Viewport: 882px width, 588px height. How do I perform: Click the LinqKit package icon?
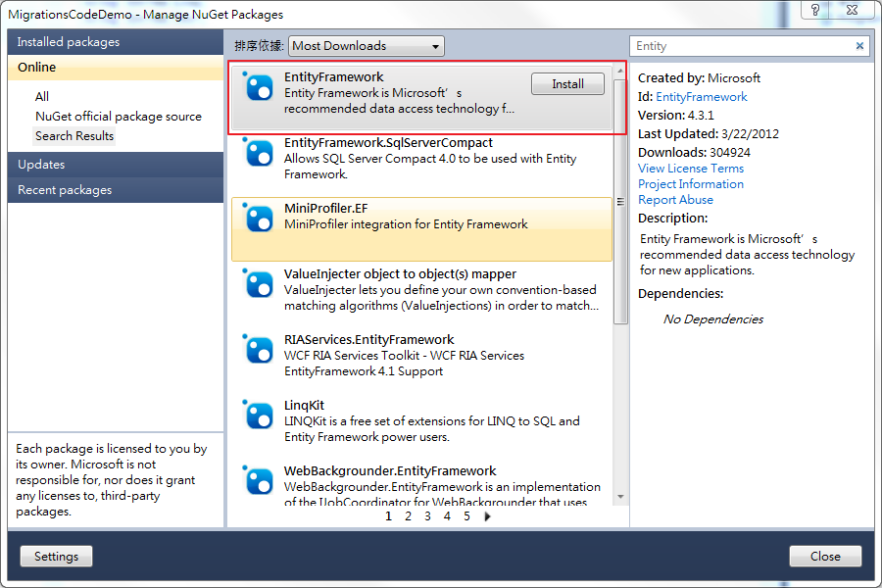pyautogui.click(x=259, y=416)
